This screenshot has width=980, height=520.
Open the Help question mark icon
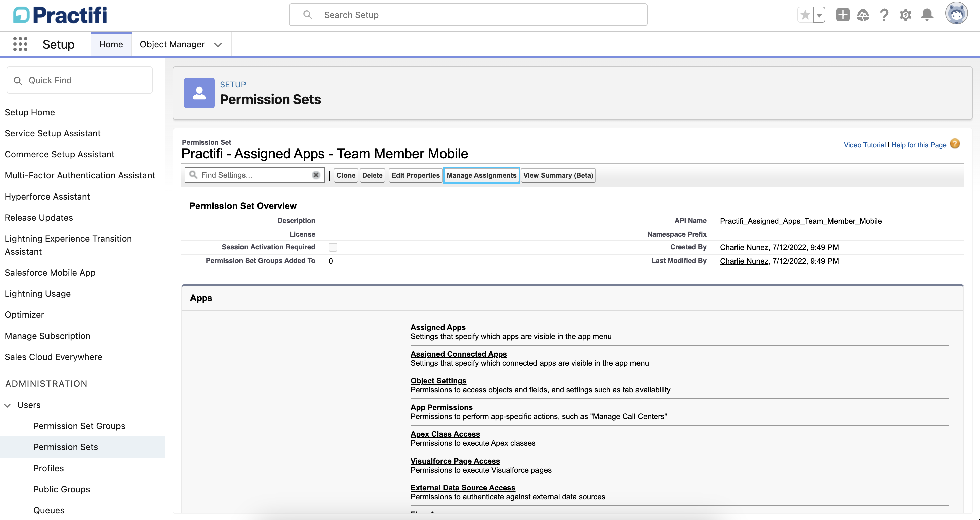click(x=884, y=15)
